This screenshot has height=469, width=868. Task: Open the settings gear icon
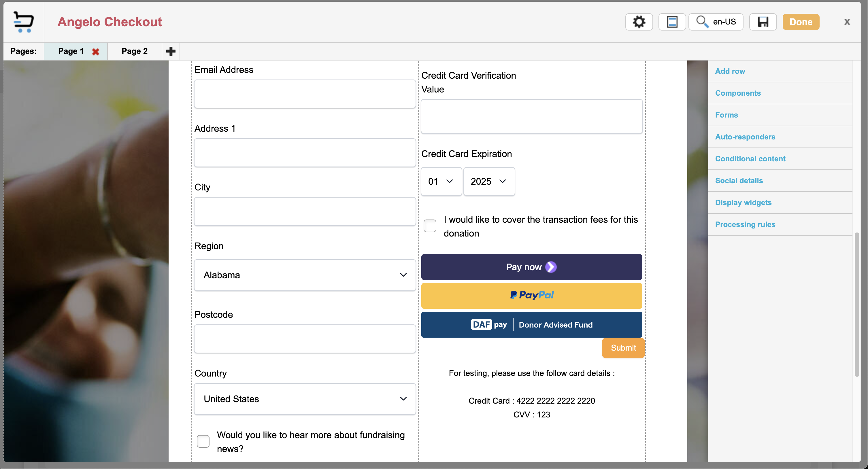coord(639,22)
